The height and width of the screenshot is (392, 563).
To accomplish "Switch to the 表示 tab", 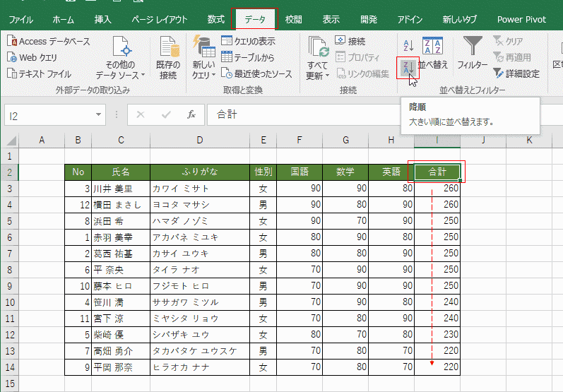I will pyautogui.click(x=331, y=19).
